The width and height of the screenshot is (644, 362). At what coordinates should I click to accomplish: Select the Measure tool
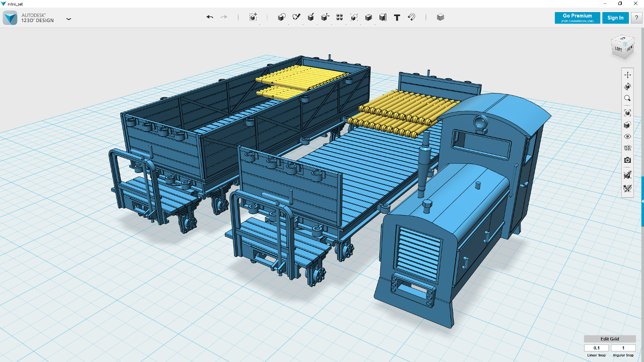point(382,17)
